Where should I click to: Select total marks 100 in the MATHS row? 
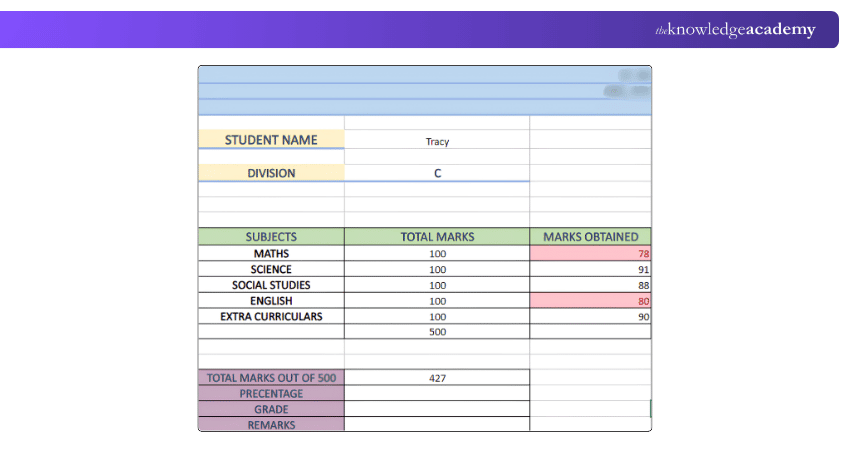click(x=437, y=253)
